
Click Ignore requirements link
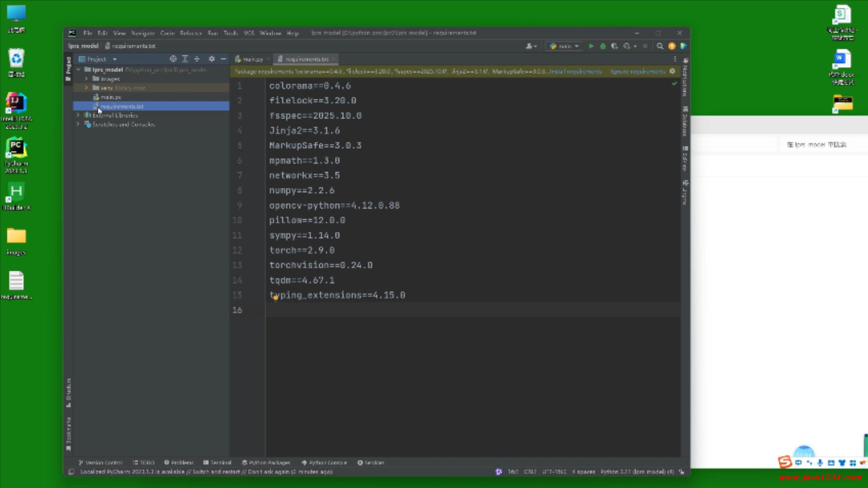[x=638, y=71]
